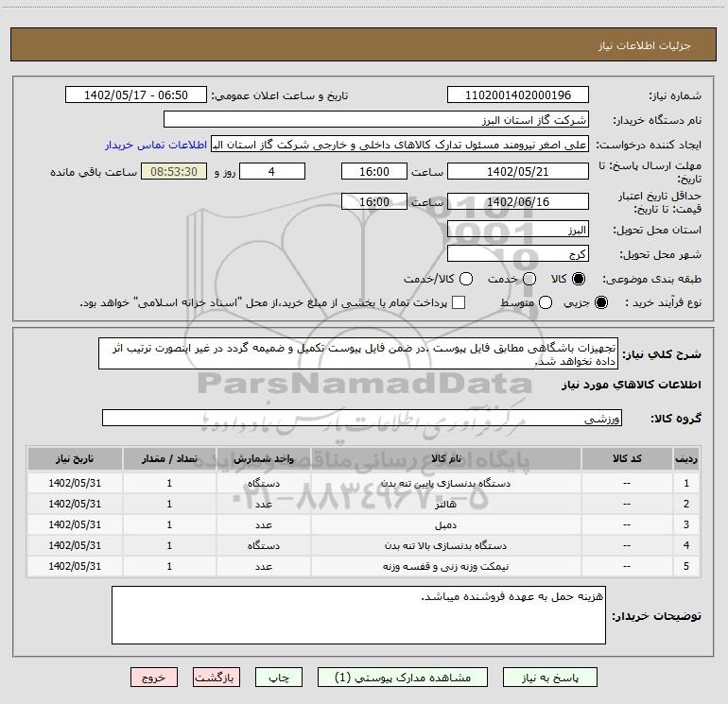Click response deadline date 1402/05/21
728x704 pixels.
(518, 171)
